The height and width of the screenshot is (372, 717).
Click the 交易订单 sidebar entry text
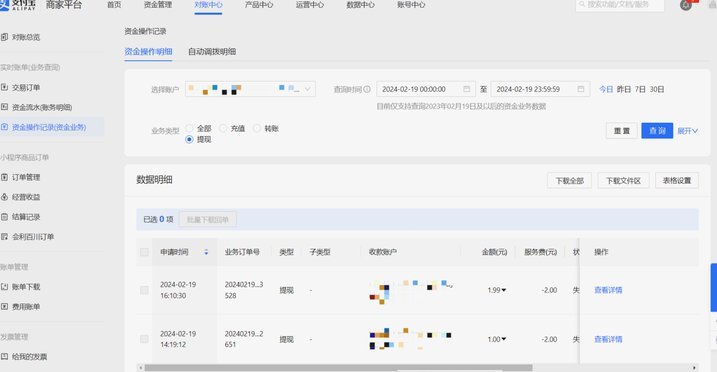26,87
